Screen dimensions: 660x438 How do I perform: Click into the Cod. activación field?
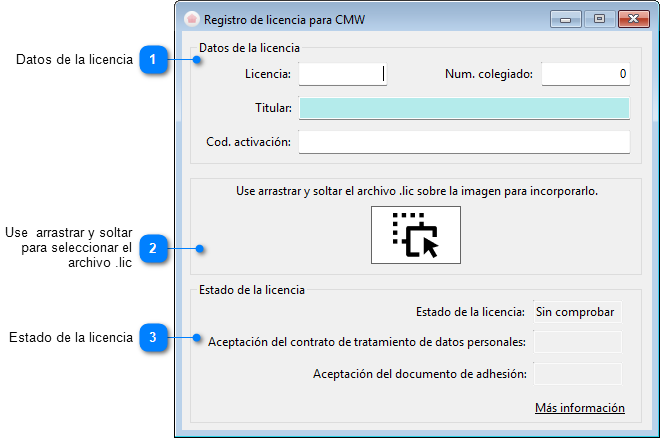coord(464,142)
